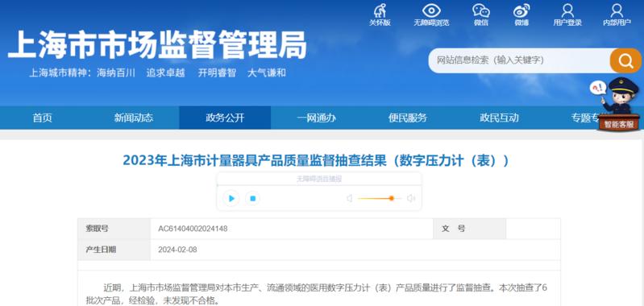Mute the audio player volume icon
This screenshot has height=306, width=644.
[x=350, y=199]
